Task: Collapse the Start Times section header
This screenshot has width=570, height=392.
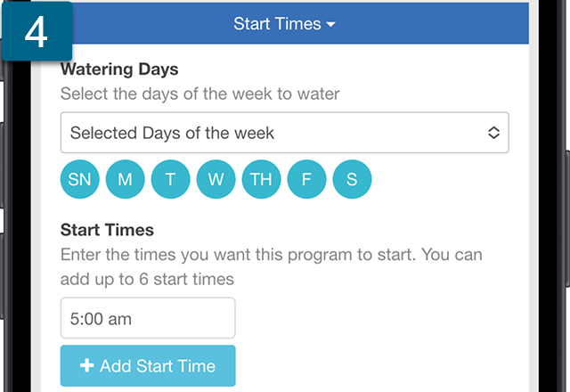Action: [284, 24]
